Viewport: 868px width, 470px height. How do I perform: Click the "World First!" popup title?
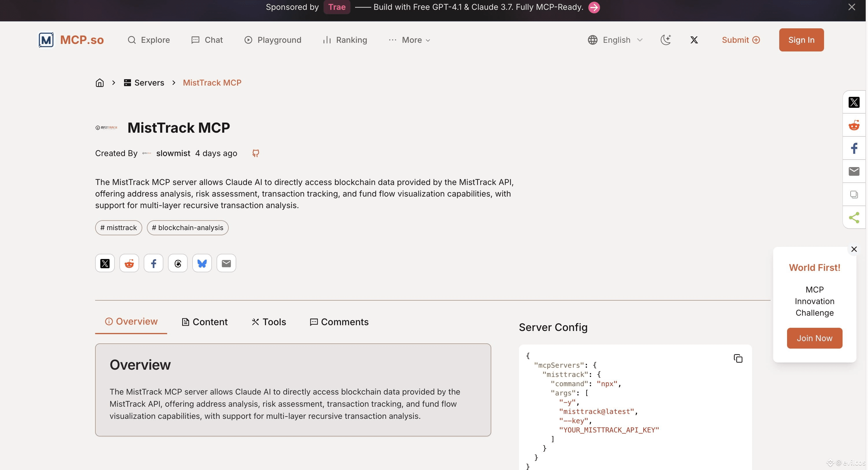click(x=815, y=267)
